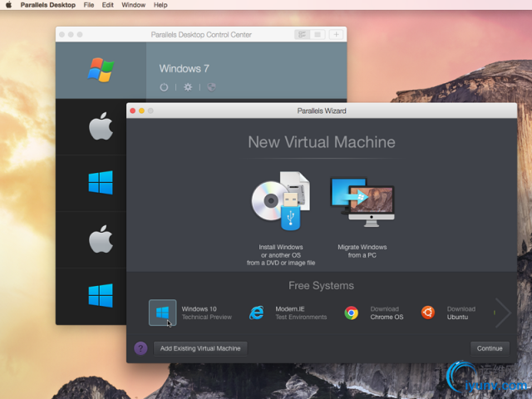
Task: Open the File menu
Action: (x=89, y=5)
